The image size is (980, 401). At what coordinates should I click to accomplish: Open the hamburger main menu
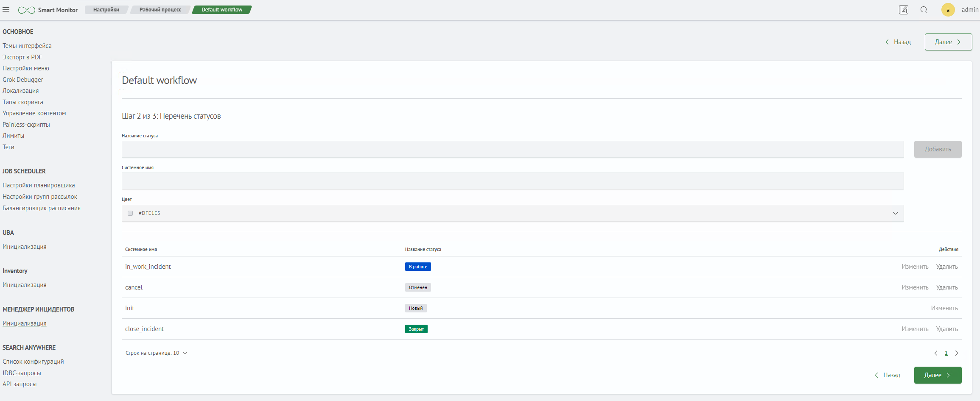click(x=6, y=10)
